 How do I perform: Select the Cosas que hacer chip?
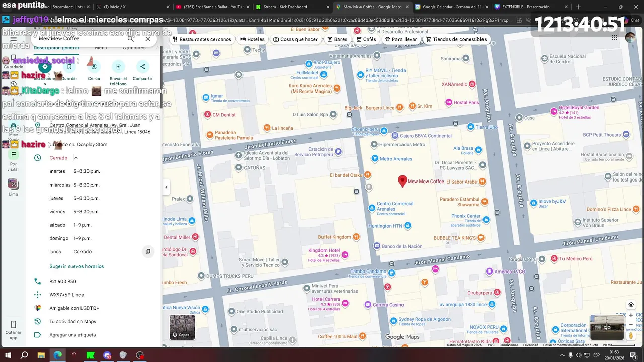pyautogui.click(x=295, y=39)
